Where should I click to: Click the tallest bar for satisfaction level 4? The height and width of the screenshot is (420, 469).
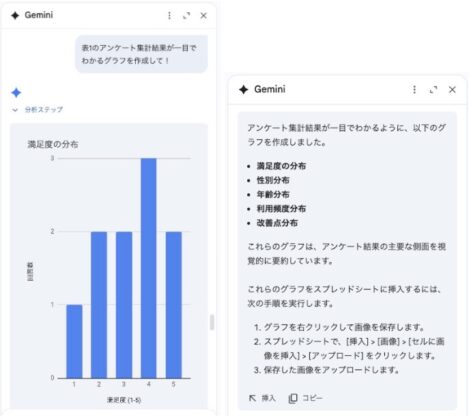tap(149, 268)
